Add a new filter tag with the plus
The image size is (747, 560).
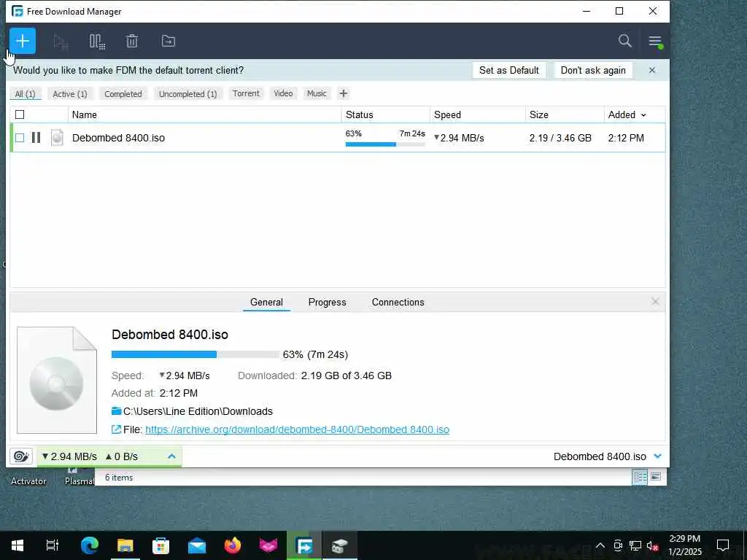[344, 93]
